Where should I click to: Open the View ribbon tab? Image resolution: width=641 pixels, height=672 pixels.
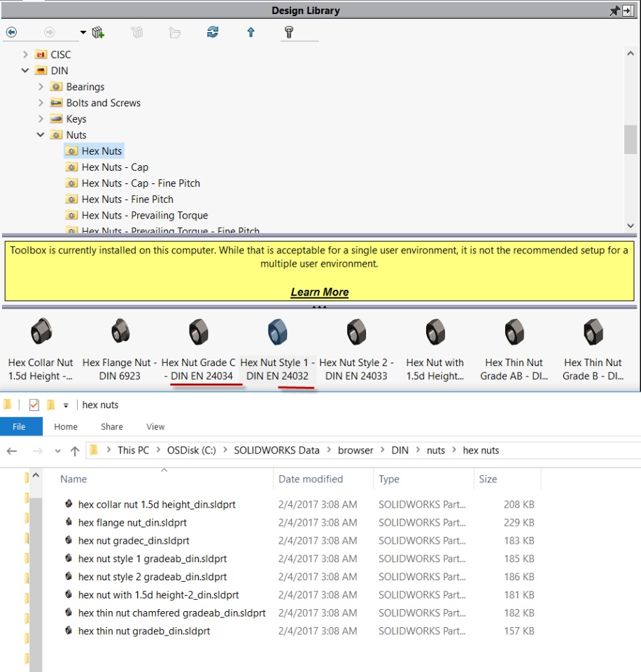tap(155, 426)
